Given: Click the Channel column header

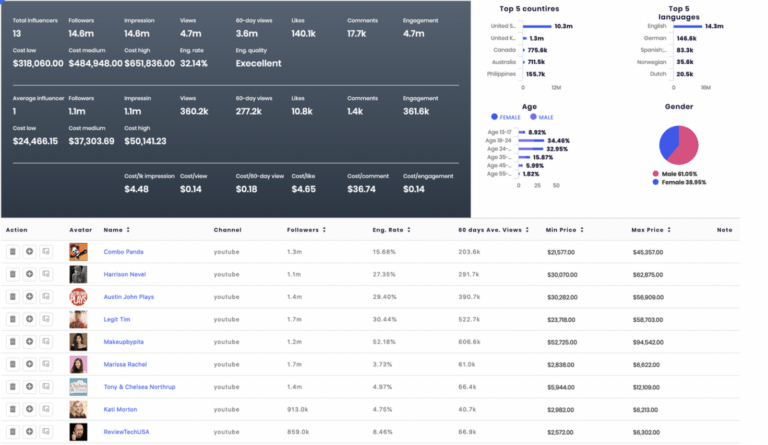Looking at the screenshot, I should tap(228, 230).
